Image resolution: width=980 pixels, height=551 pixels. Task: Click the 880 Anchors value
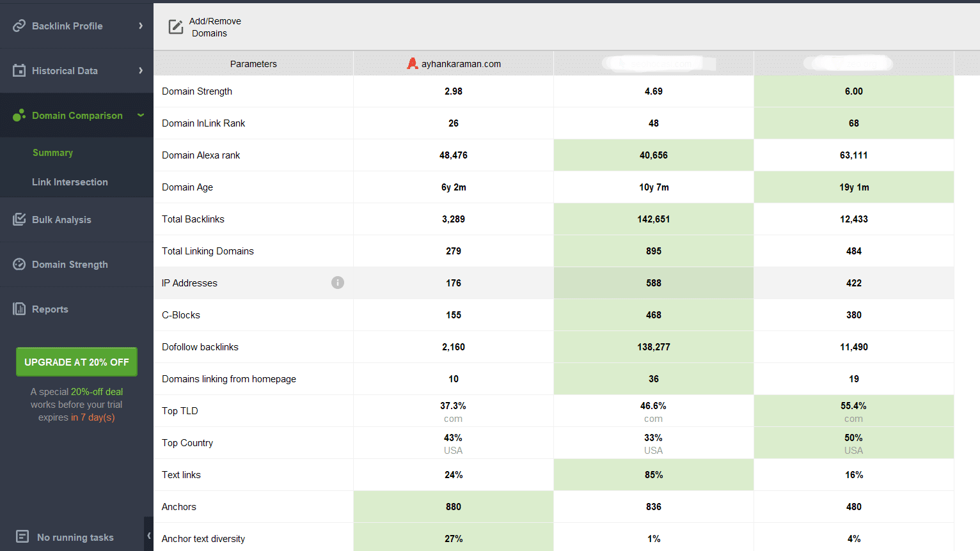(x=454, y=507)
